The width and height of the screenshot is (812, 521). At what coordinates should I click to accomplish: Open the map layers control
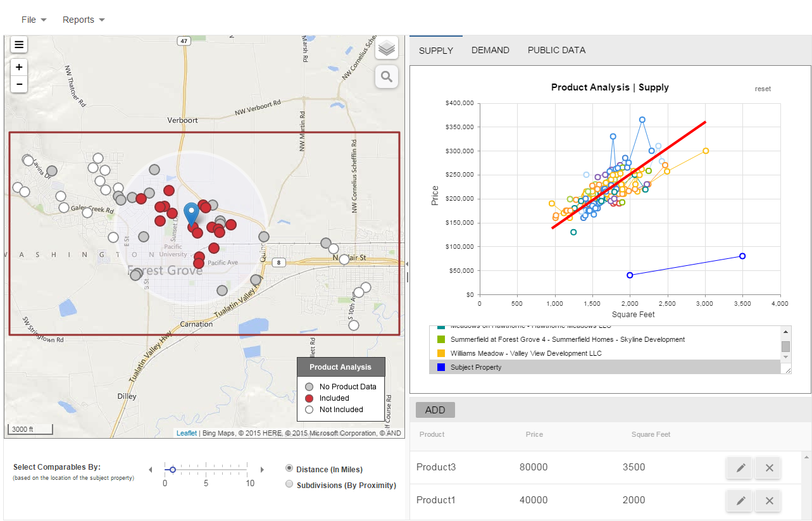(387, 48)
